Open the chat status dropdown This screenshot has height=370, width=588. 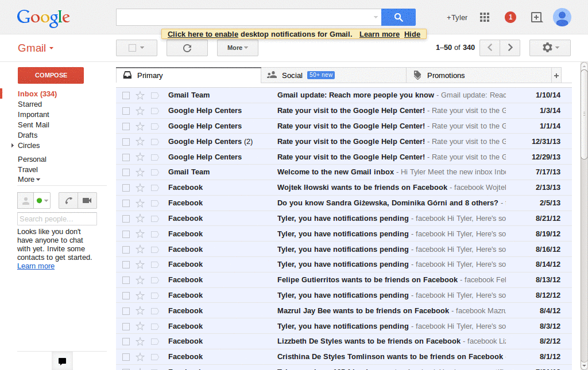coord(42,200)
